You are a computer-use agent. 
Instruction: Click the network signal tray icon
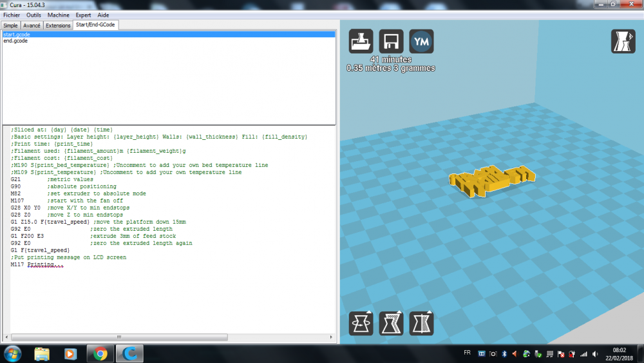click(x=583, y=354)
